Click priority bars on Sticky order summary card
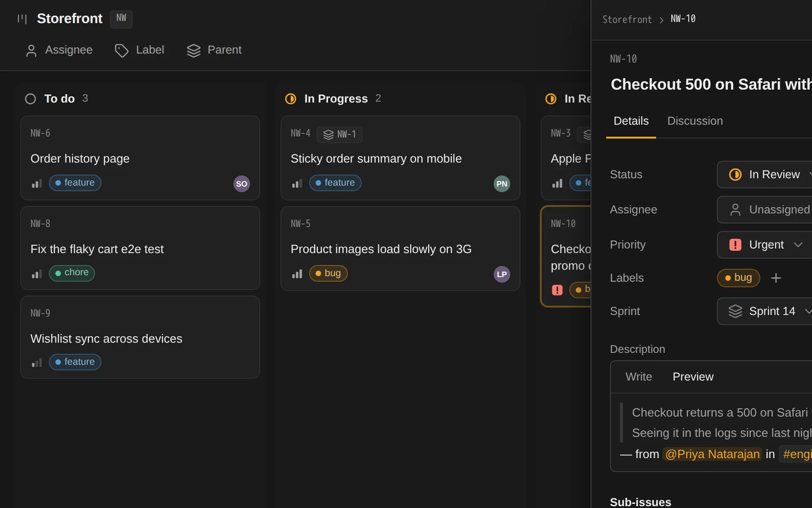812x508 pixels. point(297,183)
